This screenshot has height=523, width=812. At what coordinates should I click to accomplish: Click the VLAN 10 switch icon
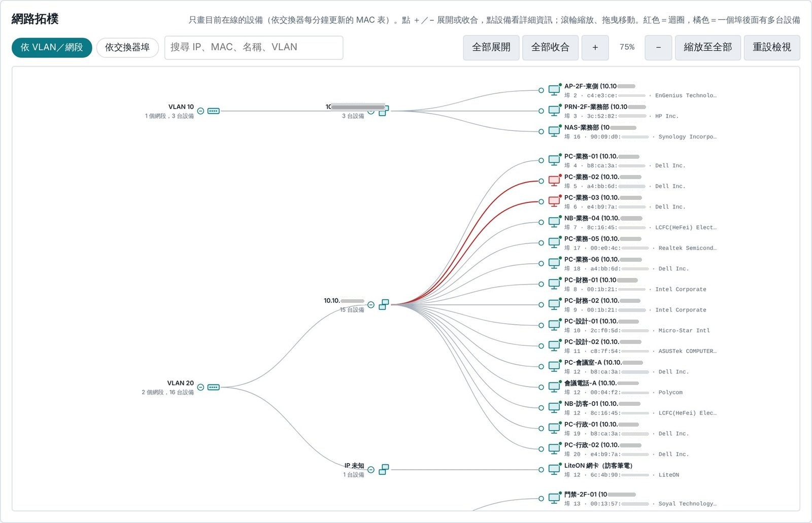point(214,111)
